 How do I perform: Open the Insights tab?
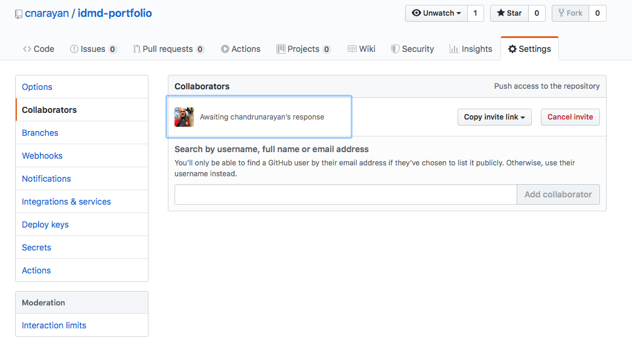tap(471, 49)
